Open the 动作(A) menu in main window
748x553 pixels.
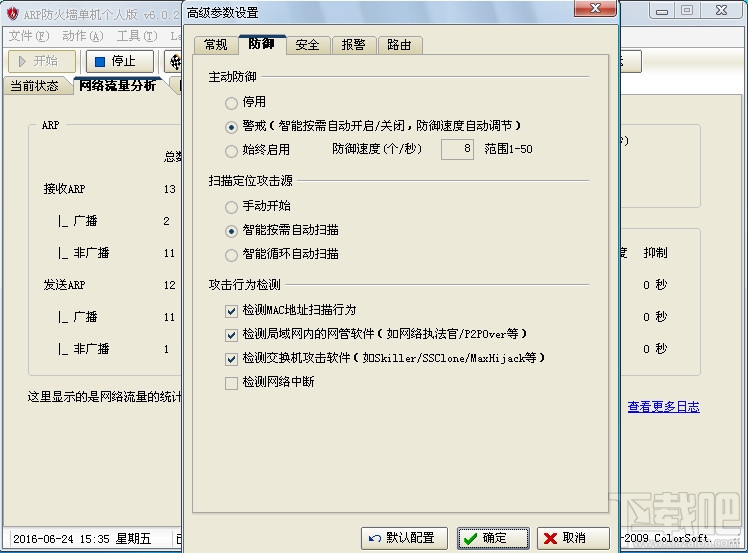coord(83,36)
